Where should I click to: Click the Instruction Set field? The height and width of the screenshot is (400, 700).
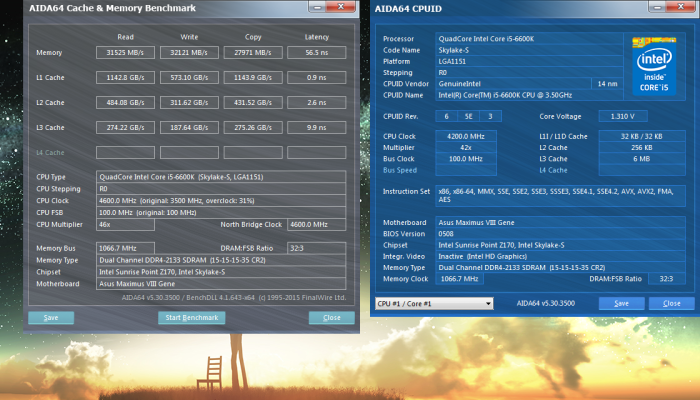pyautogui.click(x=561, y=196)
